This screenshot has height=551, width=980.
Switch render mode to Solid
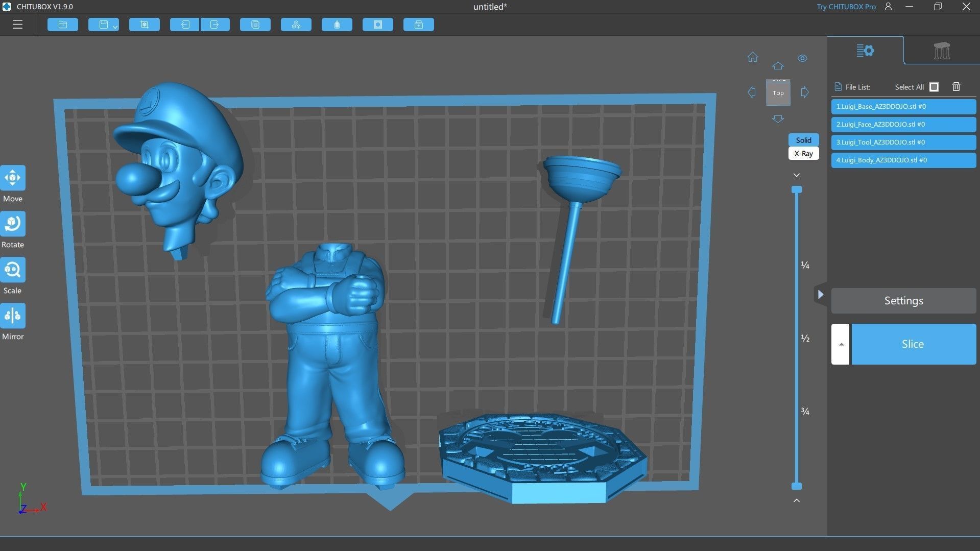pyautogui.click(x=803, y=140)
